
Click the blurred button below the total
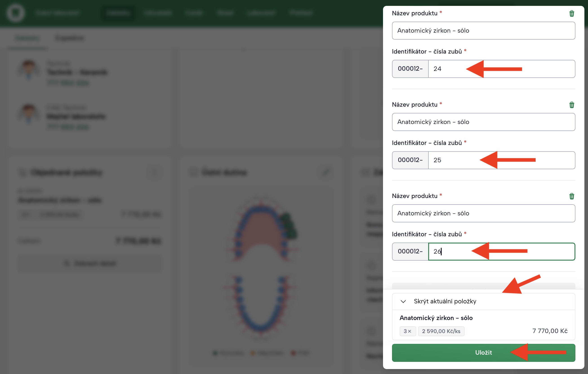(90, 263)
